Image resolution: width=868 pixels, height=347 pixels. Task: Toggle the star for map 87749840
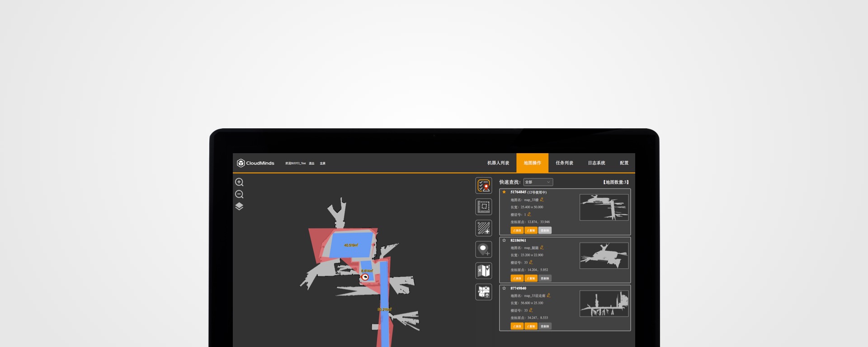(x=504, y=288)
